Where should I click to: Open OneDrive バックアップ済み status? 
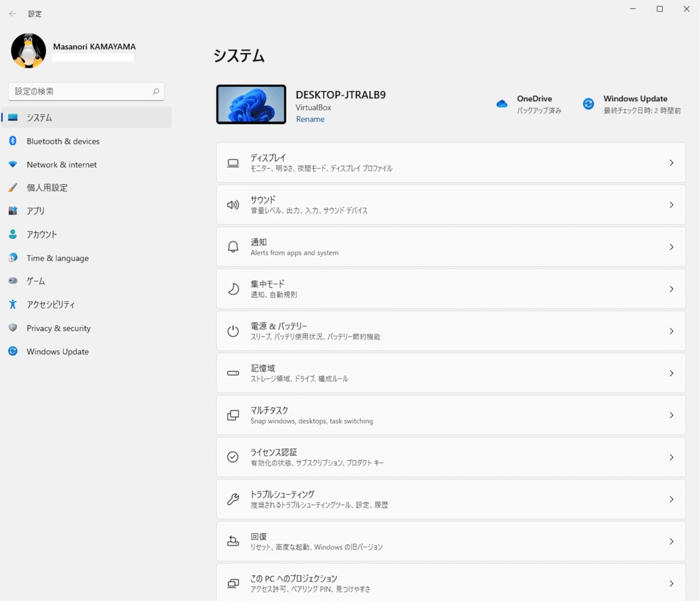click(x=528, y=104)
